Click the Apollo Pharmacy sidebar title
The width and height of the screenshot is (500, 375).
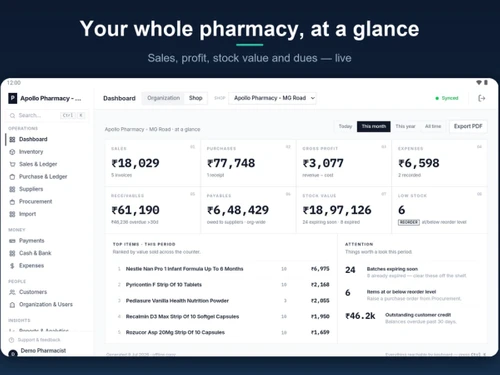51,98
